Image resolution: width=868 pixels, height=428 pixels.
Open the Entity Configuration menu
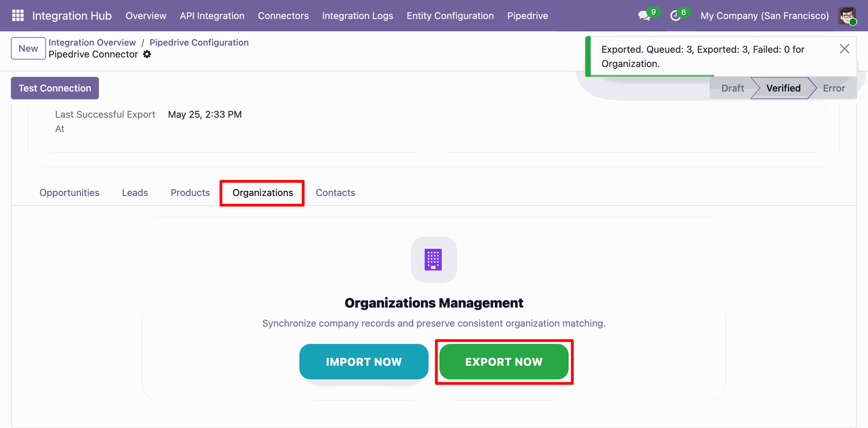tap(450, 16)
